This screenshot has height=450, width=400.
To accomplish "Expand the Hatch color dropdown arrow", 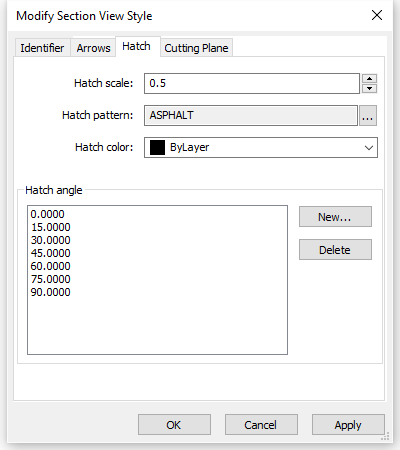I will click(369, 147).
